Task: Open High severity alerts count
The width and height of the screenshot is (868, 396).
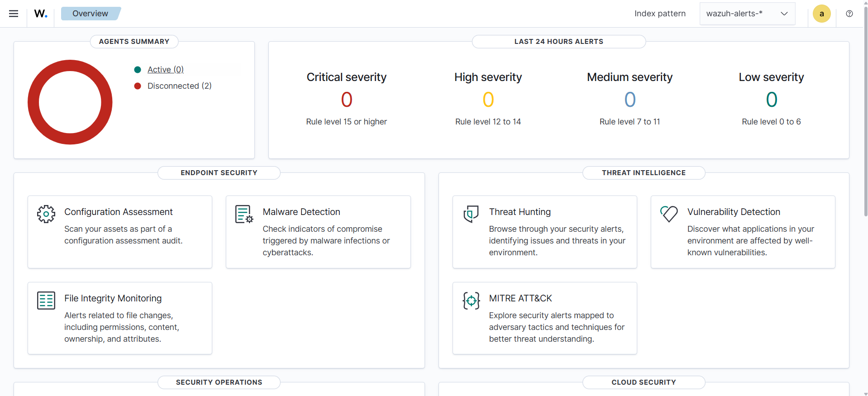Action: click(488, 100)
